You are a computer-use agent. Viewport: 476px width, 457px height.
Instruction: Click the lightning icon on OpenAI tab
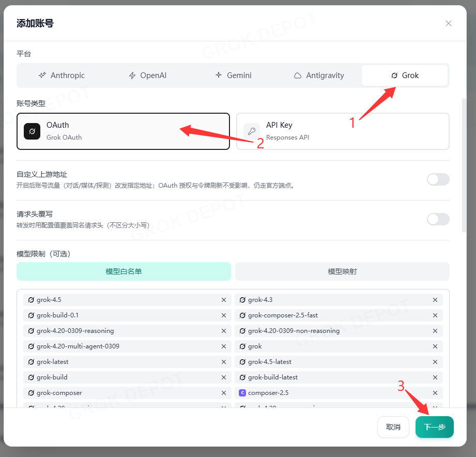pyautogui.click(x=132, y=75)
